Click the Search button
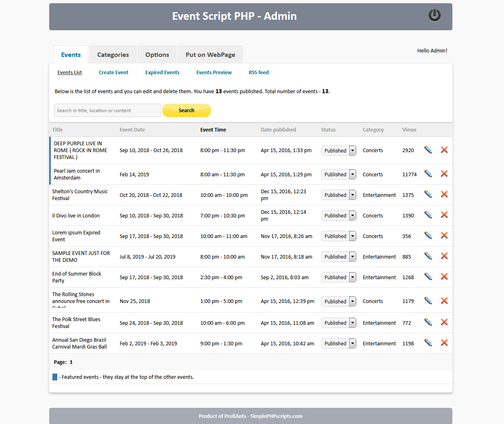 tap(186, 110)
